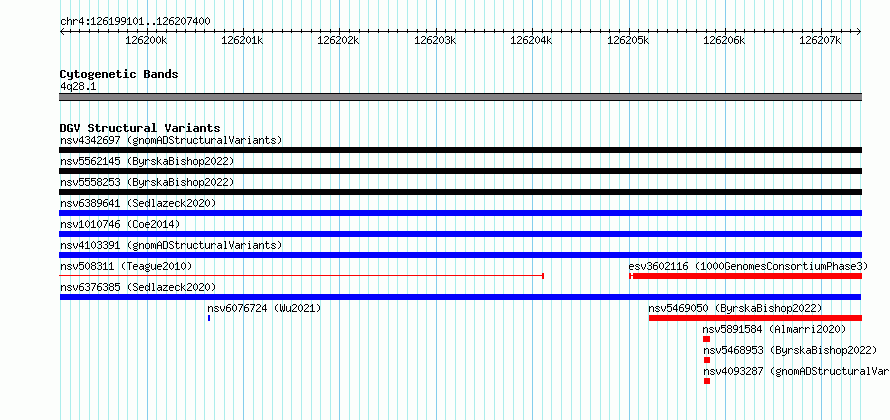Click the DGV Structural Variants track heading

pos(140,128)
